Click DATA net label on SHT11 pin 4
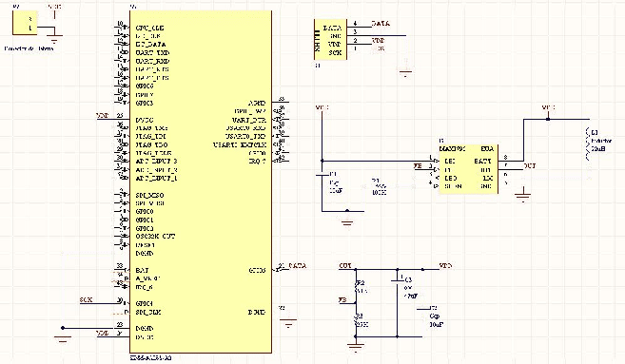 (x=381, y=24)
